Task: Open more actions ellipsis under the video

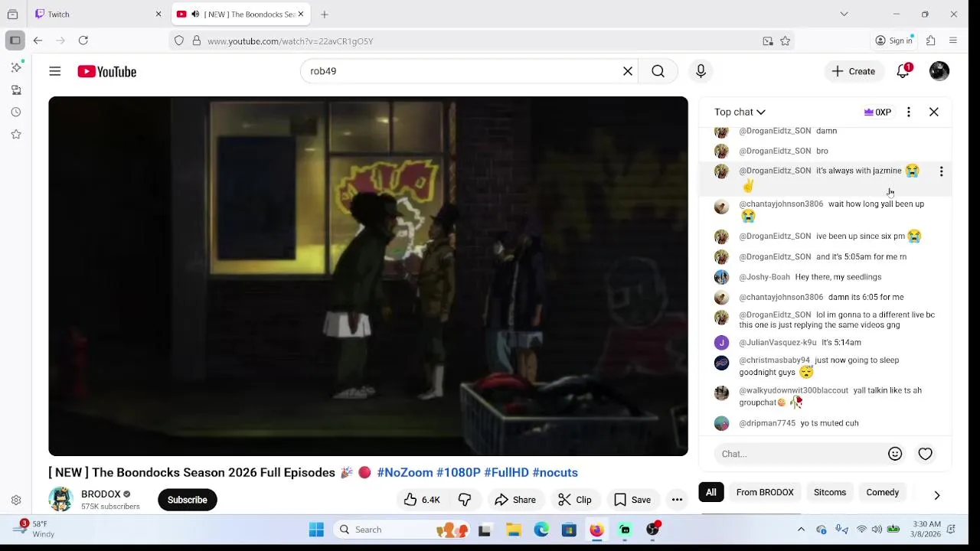Action: (x=677, y=500)
